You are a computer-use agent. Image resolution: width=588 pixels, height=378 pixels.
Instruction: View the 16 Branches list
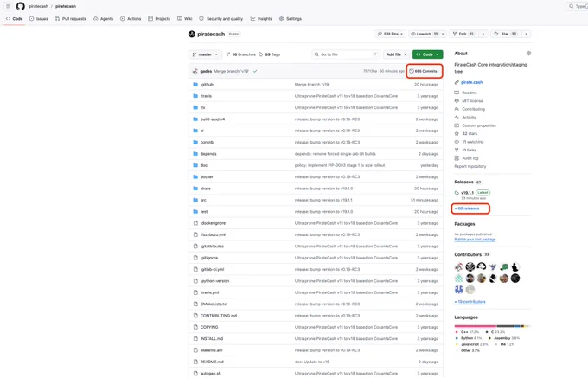pos(240,54)
